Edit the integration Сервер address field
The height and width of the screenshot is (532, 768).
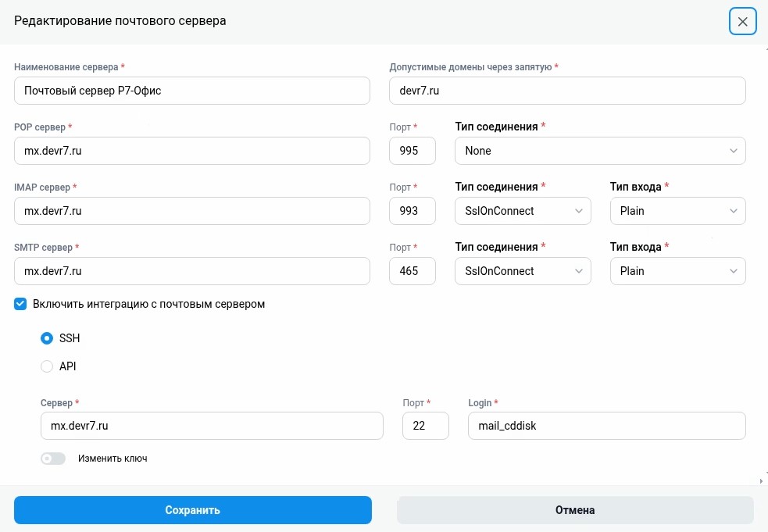coord(212,426)
